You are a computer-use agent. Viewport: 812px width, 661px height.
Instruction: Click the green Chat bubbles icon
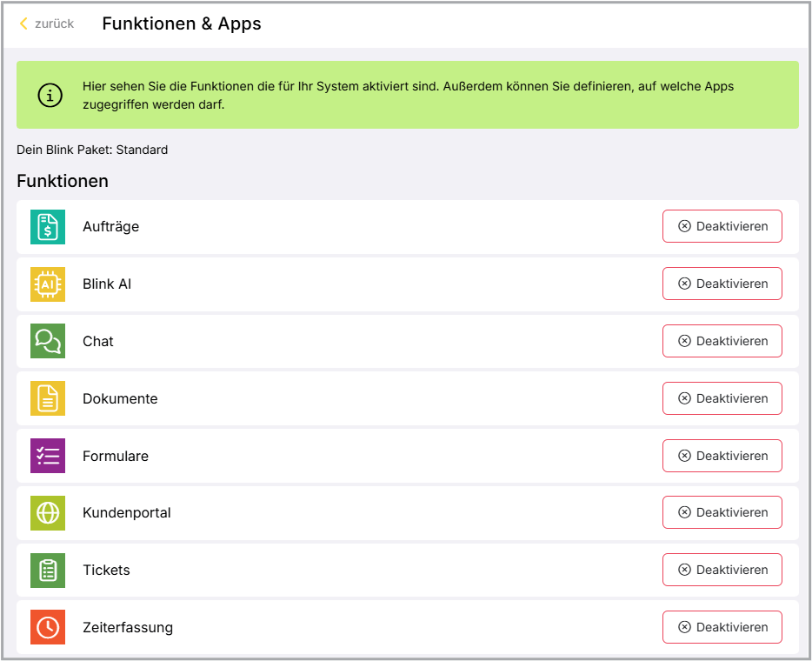tap(48, 341)
